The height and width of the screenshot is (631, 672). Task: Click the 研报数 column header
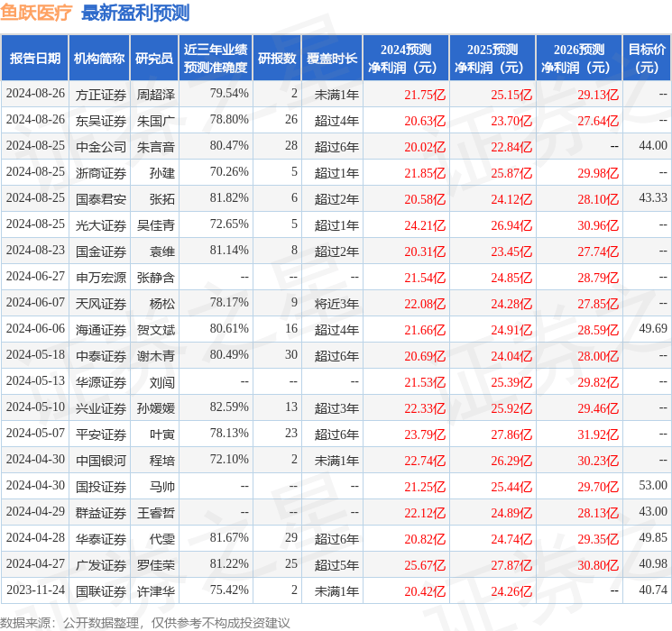pyautogui.click(x=277, y=59)
